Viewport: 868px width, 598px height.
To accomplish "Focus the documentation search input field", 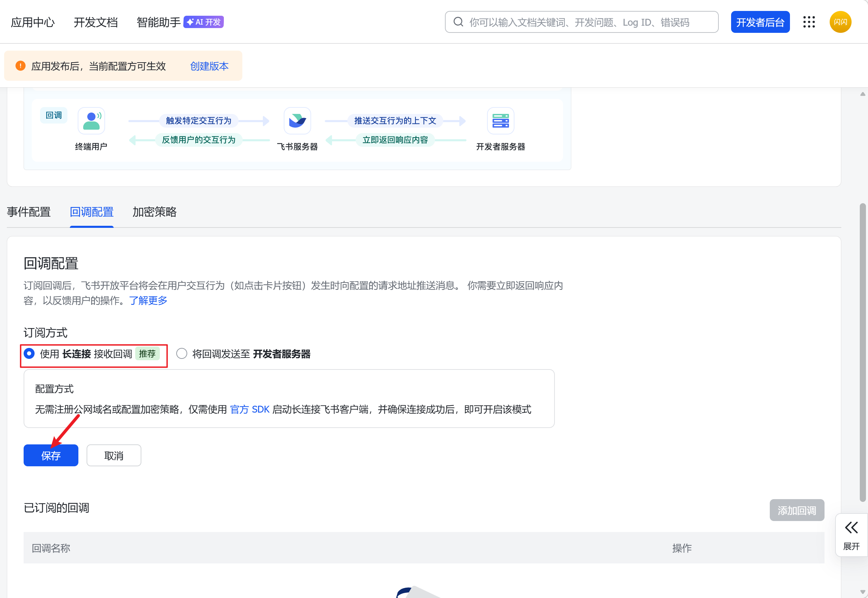I will (x=585, y=23).
